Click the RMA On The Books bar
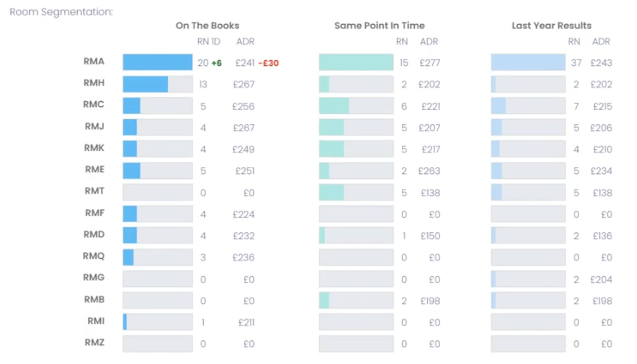Screen dimensions: 637x364 point(157,62)
